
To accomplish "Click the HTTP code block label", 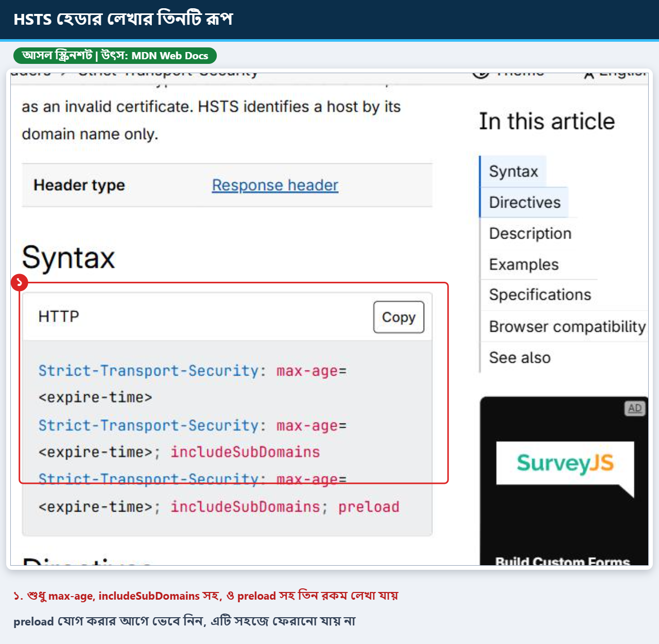I will [59, 316].
